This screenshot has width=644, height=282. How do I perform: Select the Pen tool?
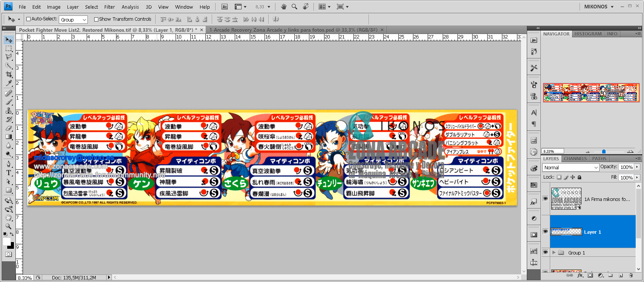click(9, 164)
